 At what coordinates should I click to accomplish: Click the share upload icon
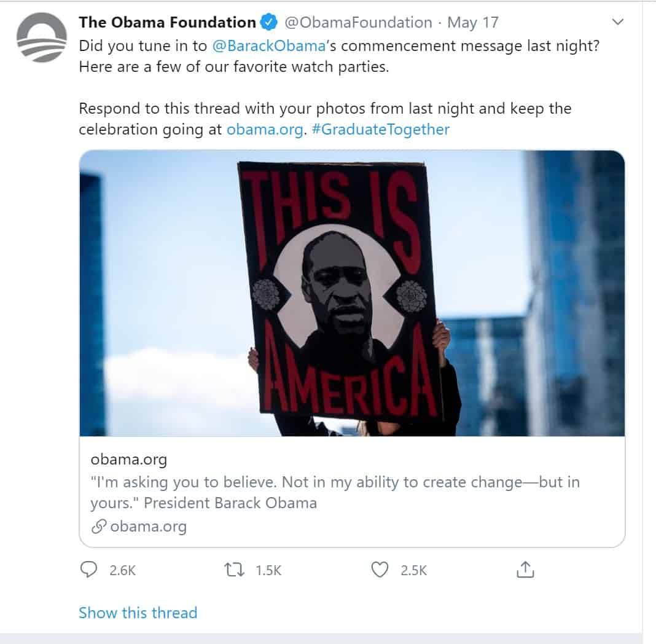tap(525, 570)
